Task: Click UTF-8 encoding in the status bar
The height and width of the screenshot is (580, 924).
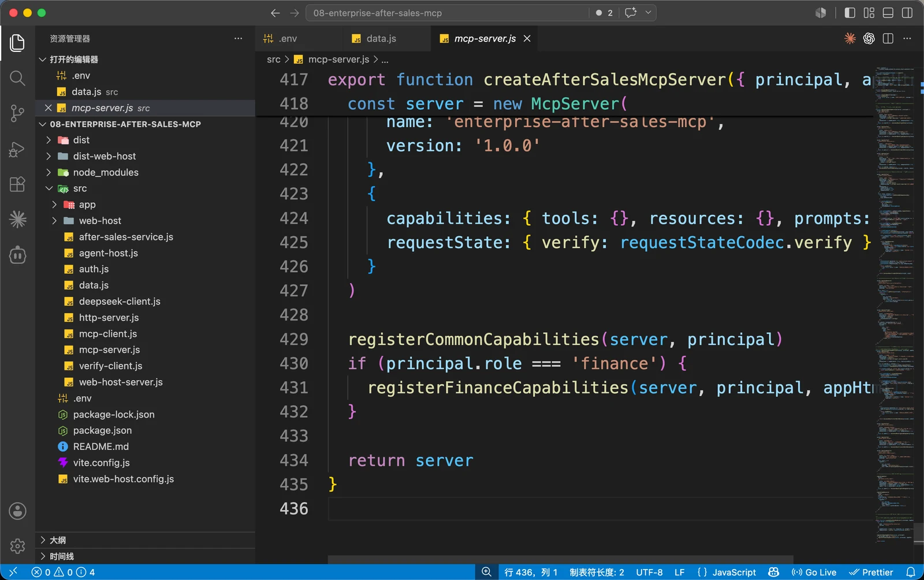Action: click(x=649, y=572)
